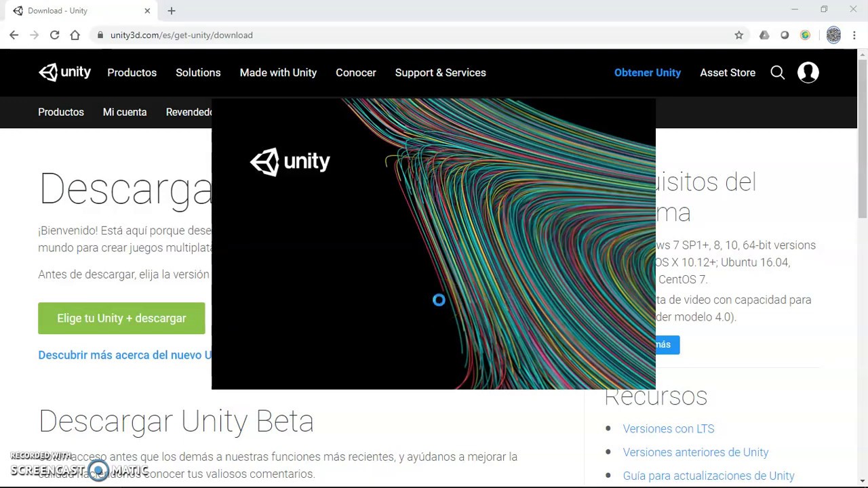The image size is (868, 488).
Task: Click the green Elige tu Unity + descargar button
Action: [x=121, y=318]
